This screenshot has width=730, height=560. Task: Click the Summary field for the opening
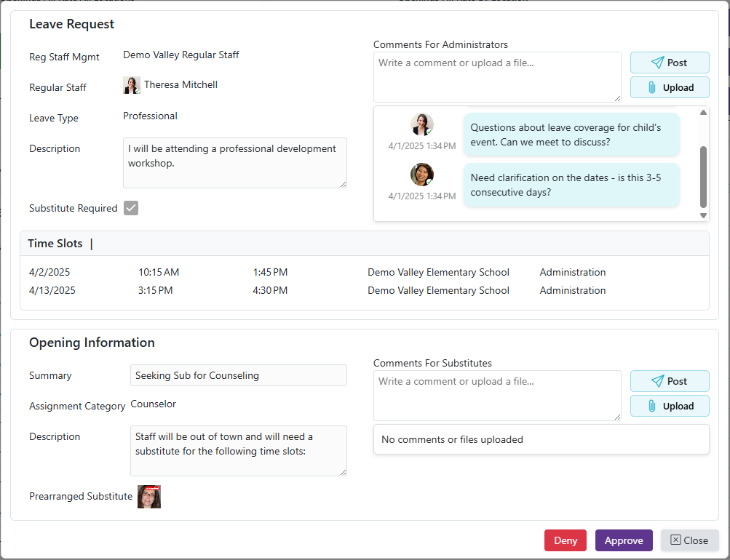239,375
